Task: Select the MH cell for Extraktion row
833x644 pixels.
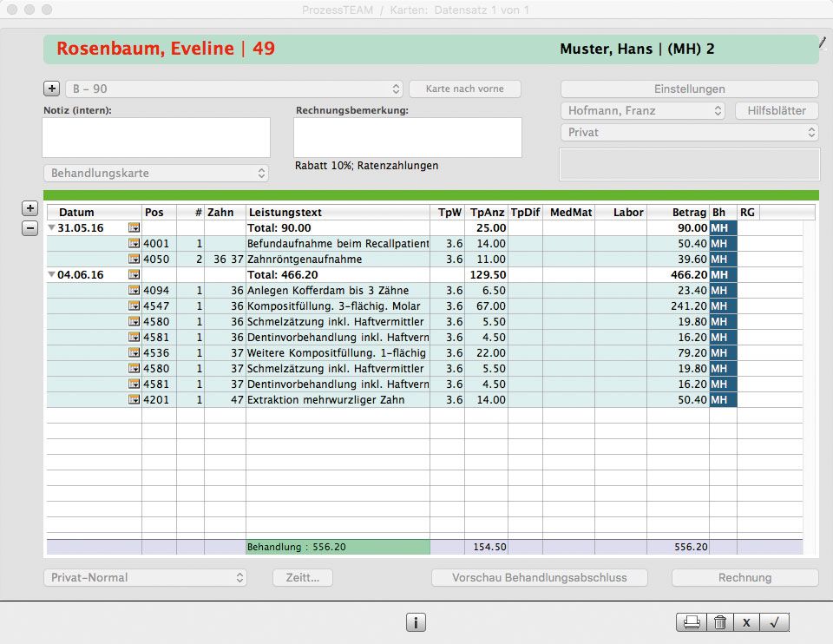Action: (x=722, y=400)
